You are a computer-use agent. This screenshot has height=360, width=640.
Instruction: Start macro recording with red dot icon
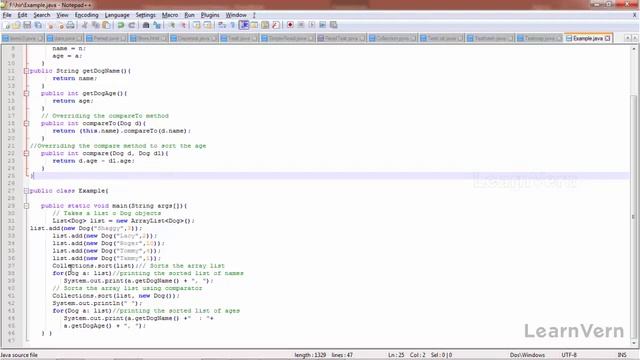pos(290,25)
